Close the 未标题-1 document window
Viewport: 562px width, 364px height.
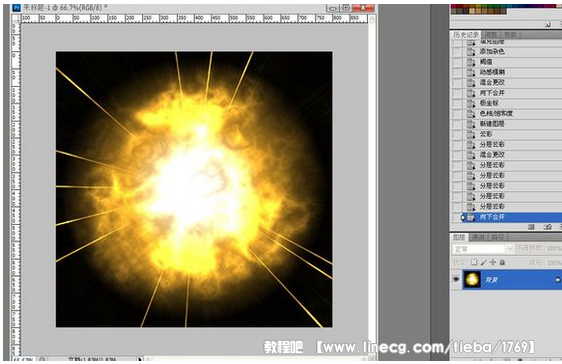pyautogui.click(x=363, y=8)
